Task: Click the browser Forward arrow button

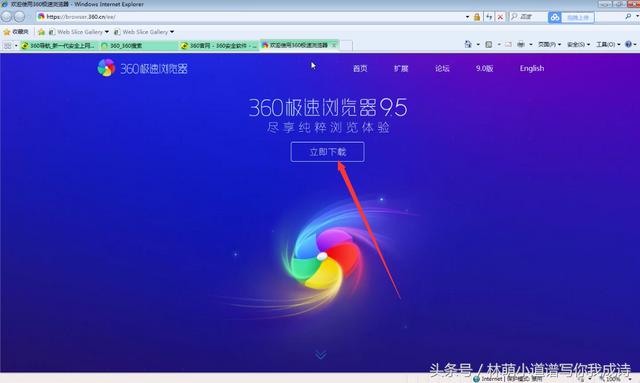Action: click(x=20, y=17)
